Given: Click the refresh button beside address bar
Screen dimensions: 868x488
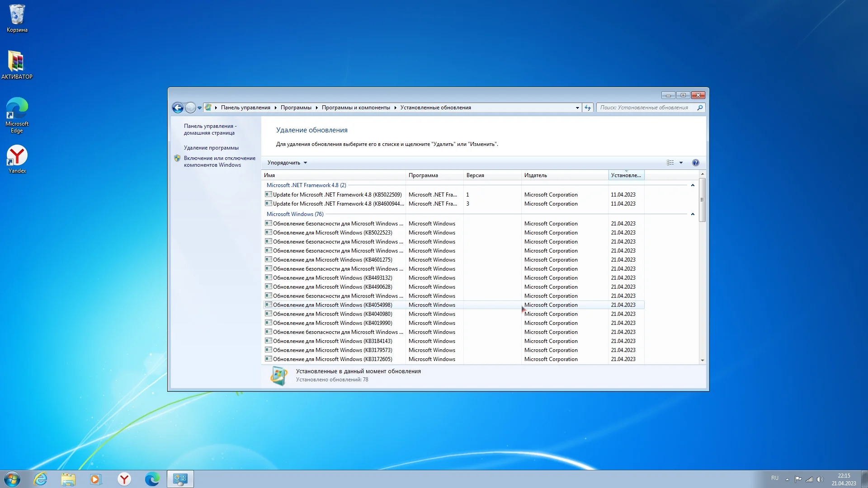Looking at the screenshot, I should coord(588,108).
